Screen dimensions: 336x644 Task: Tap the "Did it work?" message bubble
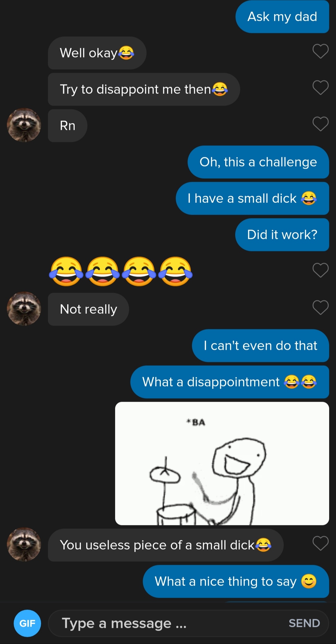click(282, 235)
